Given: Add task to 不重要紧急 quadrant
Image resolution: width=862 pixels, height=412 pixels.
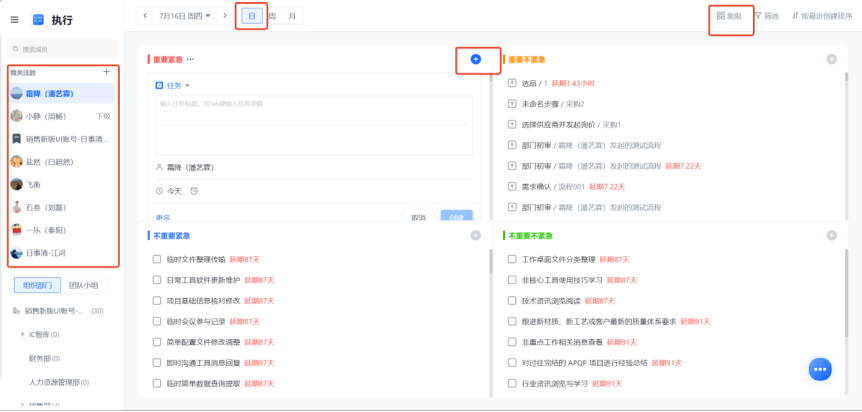Looking at the screenshot, I should [x=476, y=235].
